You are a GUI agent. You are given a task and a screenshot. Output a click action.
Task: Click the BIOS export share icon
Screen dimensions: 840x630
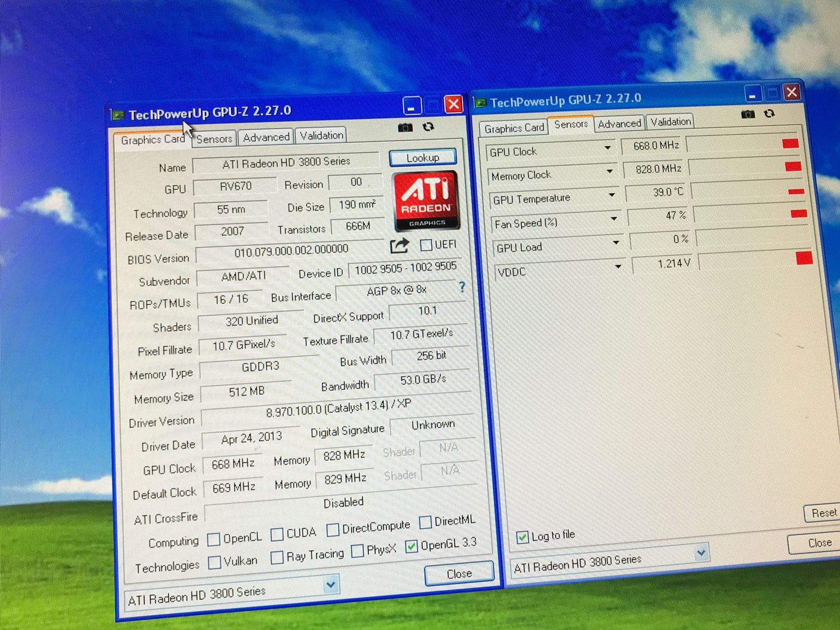tap(399, 245)
